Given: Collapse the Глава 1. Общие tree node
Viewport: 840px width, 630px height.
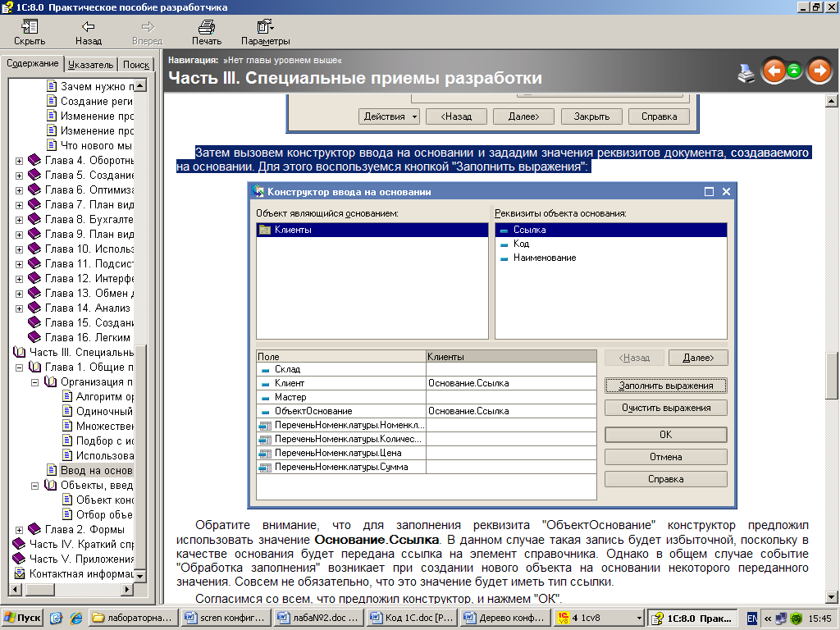Looking at the screenshot, I should click(x=19, y=367).
